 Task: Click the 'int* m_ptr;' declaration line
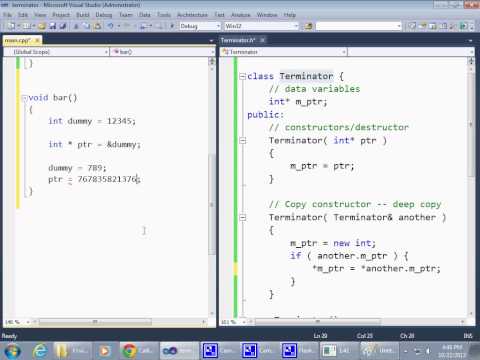click(298, 102)
